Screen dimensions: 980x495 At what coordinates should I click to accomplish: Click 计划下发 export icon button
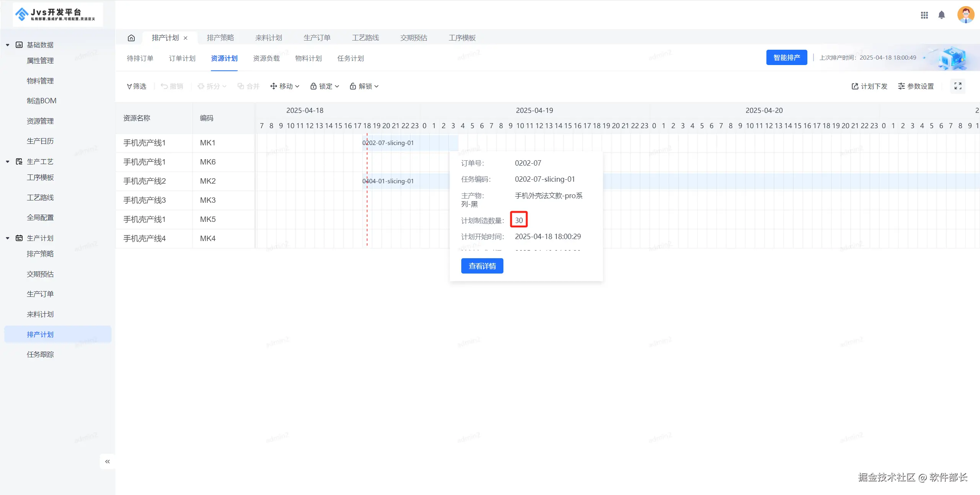869,86
